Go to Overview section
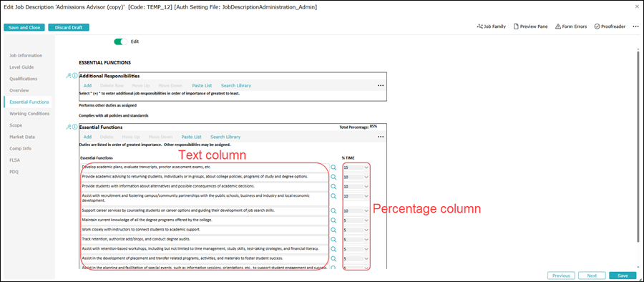Viewport: 644px width, 282px height. [x=19, y=90]
